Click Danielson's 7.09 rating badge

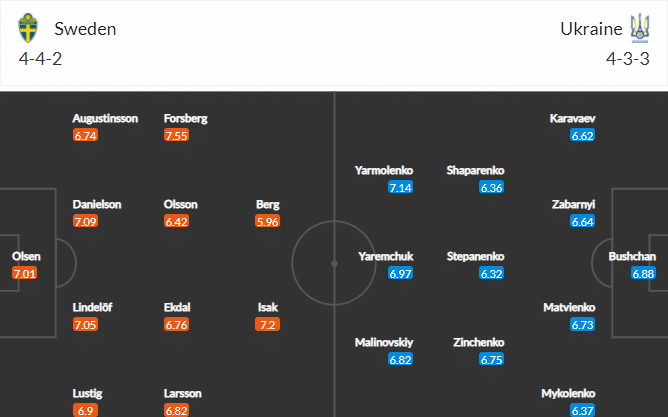tap(86, 221)
